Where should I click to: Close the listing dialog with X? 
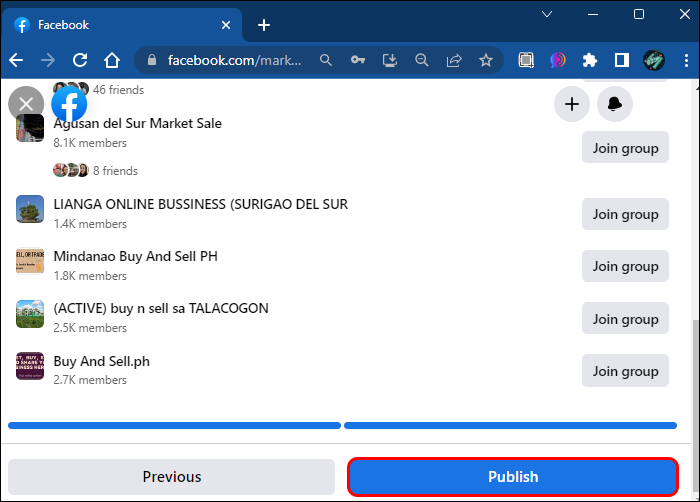[26, 104]
